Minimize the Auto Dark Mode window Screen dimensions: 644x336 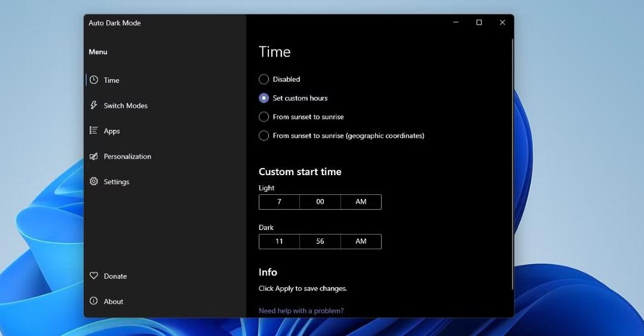point(456,22)
